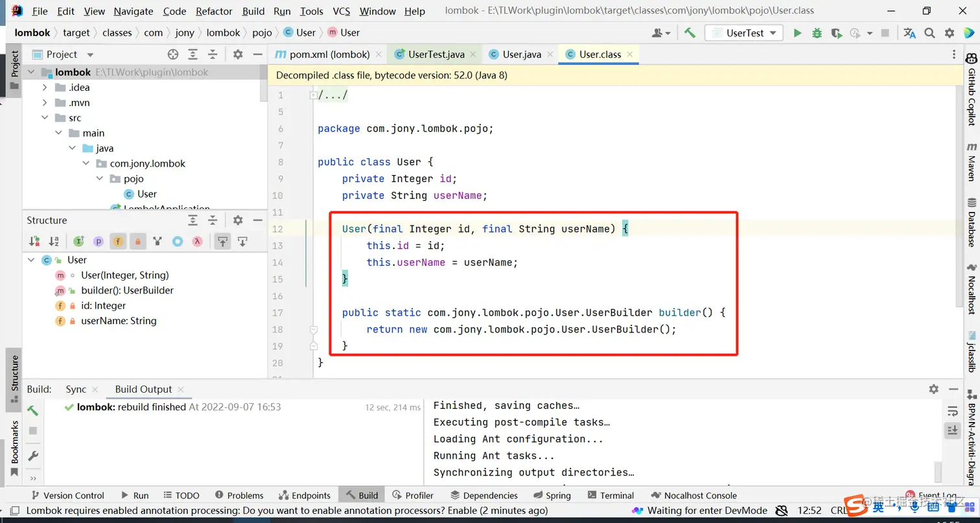Image resolution: width=980 pixels, height=523 pixels.
Task: Open the Sync tab in Build panel
Action: 76,389
